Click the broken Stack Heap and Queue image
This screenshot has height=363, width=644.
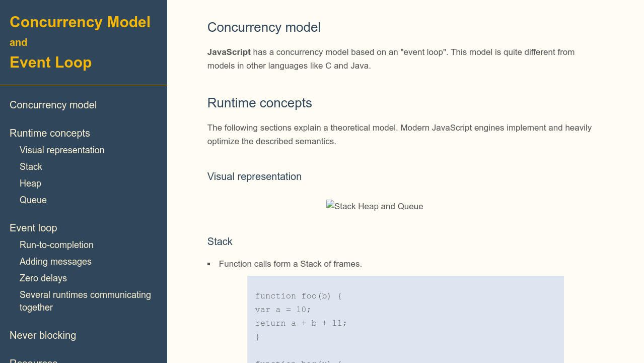pos(375,206)
